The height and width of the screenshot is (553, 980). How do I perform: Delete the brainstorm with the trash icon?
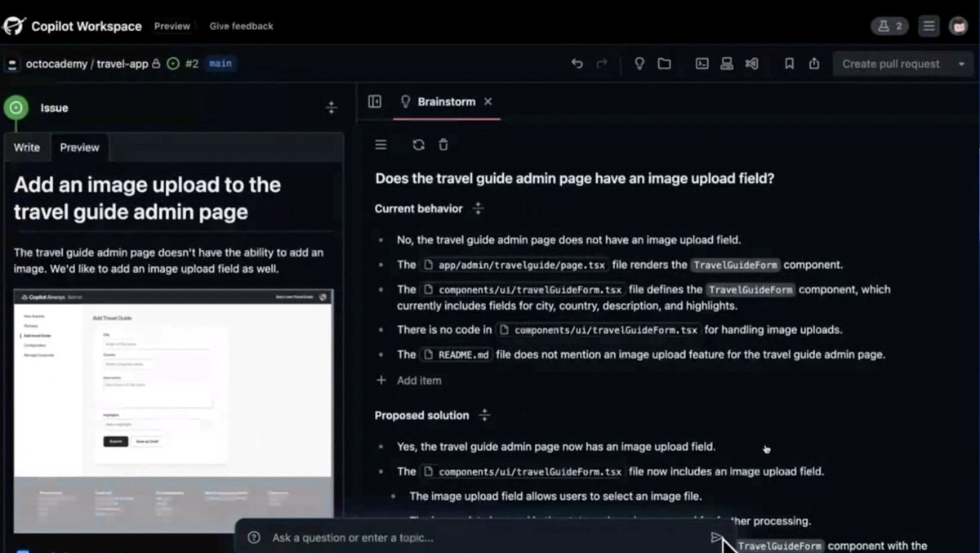(x=443, y=145)
